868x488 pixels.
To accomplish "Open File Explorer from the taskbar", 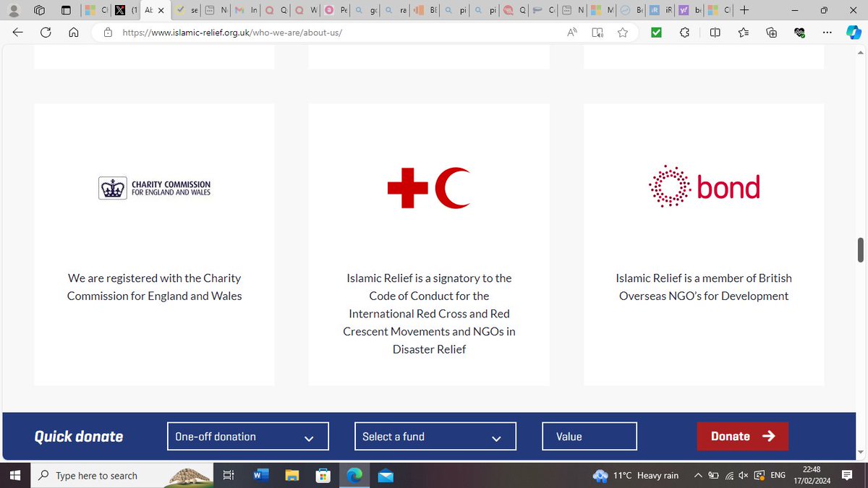I will coord(292,475).
